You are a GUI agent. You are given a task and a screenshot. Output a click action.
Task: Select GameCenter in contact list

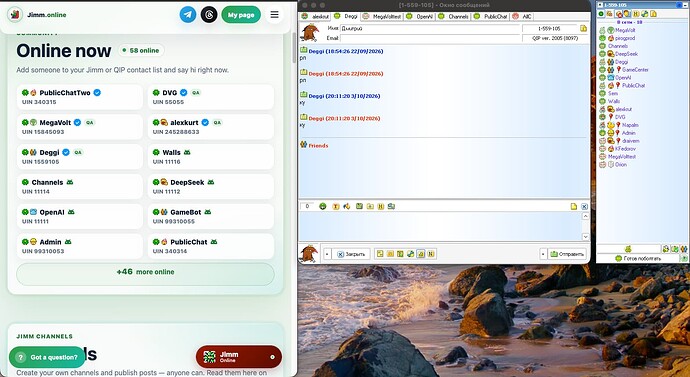coord(635,70)
